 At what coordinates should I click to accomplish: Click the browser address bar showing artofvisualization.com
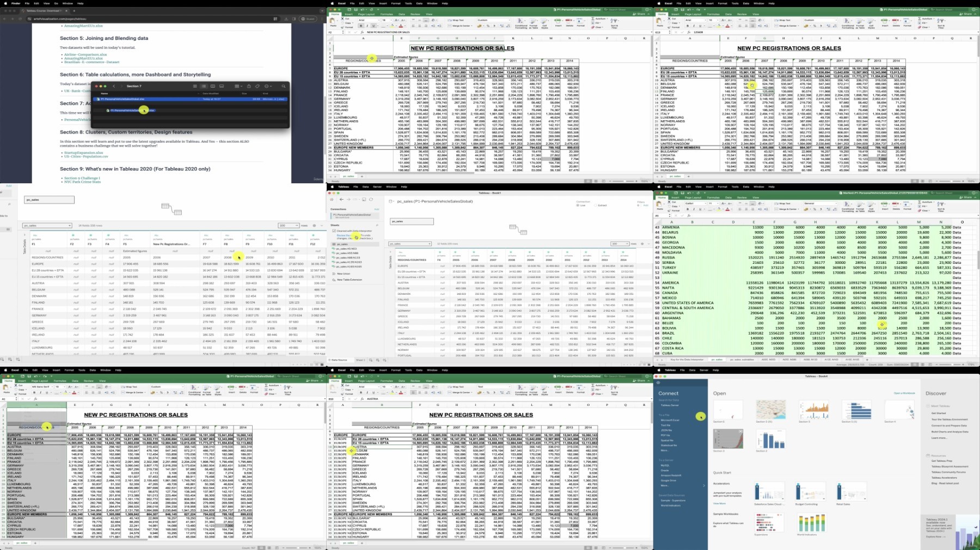(152, 18)
